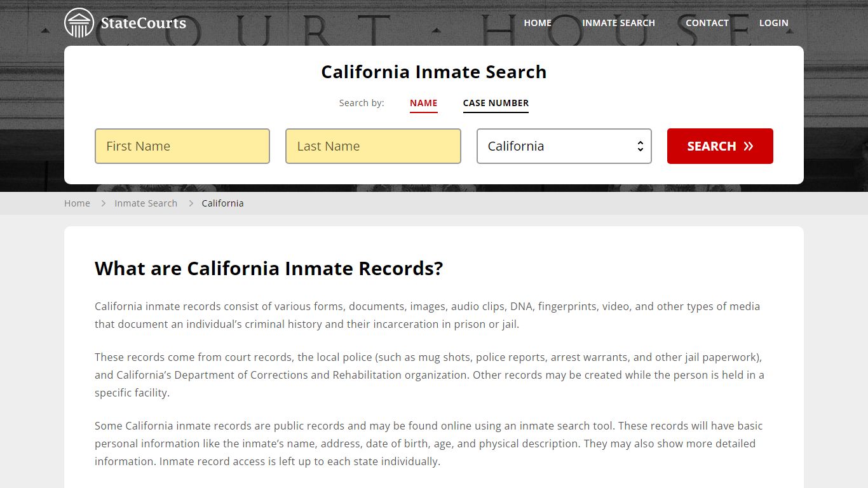
Task: Click the Home breadcrumb link
Action: (77, 203)
